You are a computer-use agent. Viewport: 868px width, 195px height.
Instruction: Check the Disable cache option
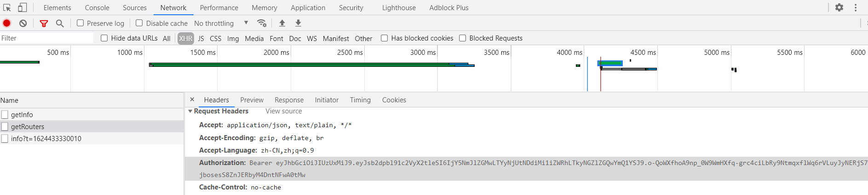[x=139, y=23]
